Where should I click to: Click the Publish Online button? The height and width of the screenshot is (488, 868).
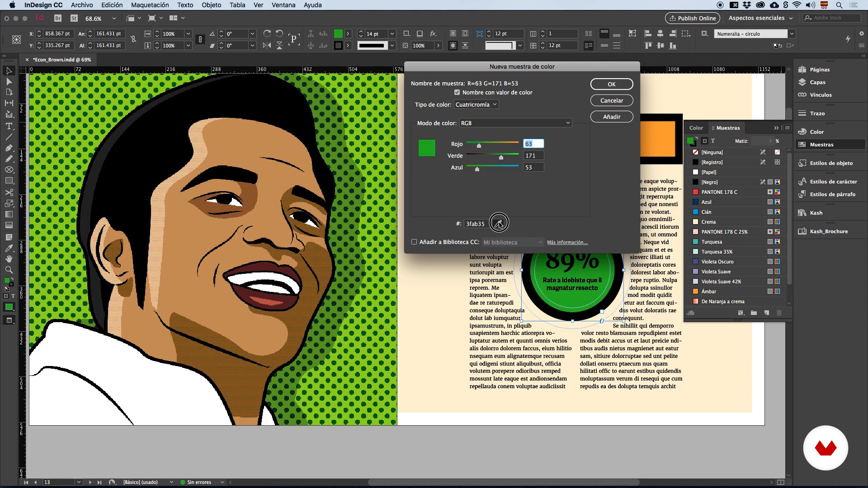(693, 18)
